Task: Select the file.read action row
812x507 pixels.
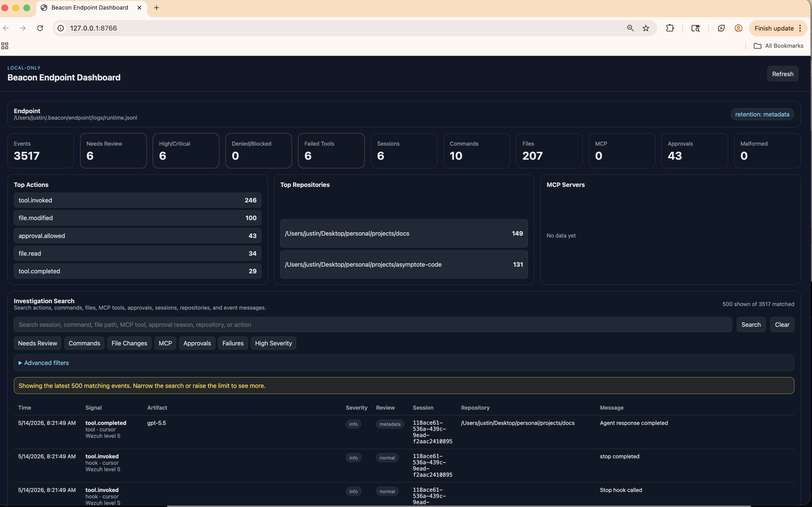Action: 137,253
